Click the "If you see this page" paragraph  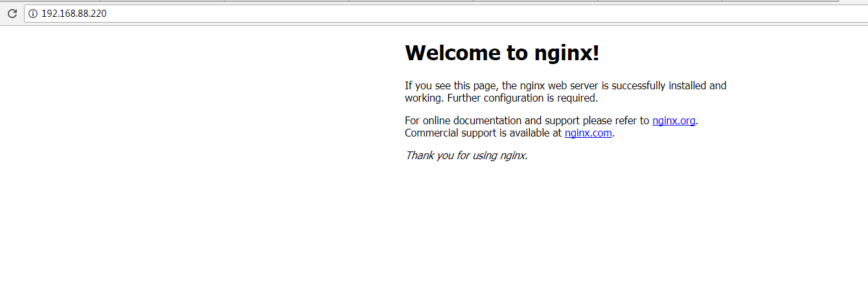click(565, 92)
